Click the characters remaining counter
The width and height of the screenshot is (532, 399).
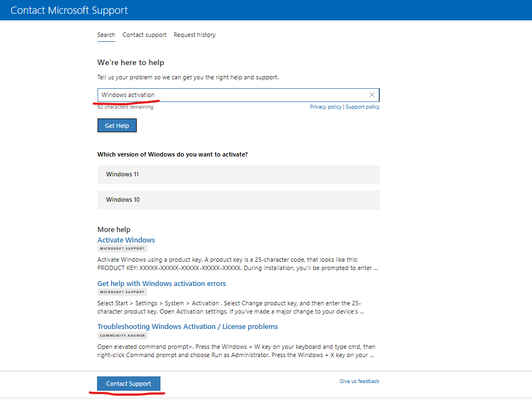coord(125,107)
